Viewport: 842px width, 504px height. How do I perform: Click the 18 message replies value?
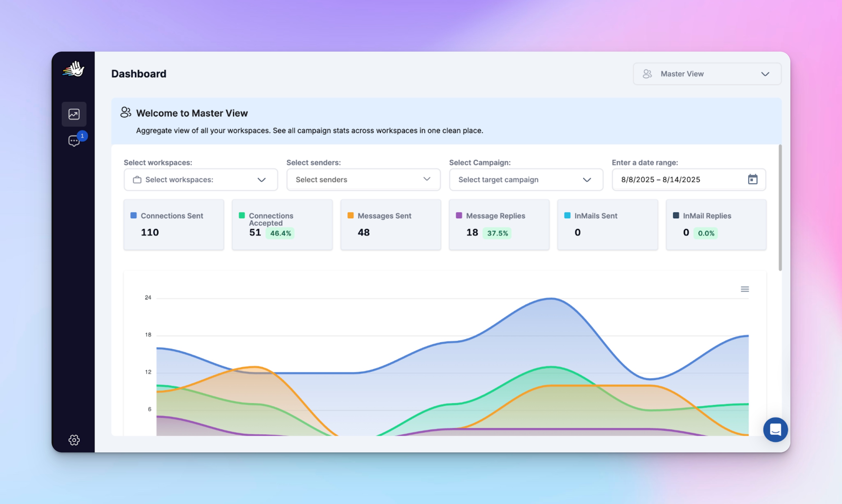(472, 232)
